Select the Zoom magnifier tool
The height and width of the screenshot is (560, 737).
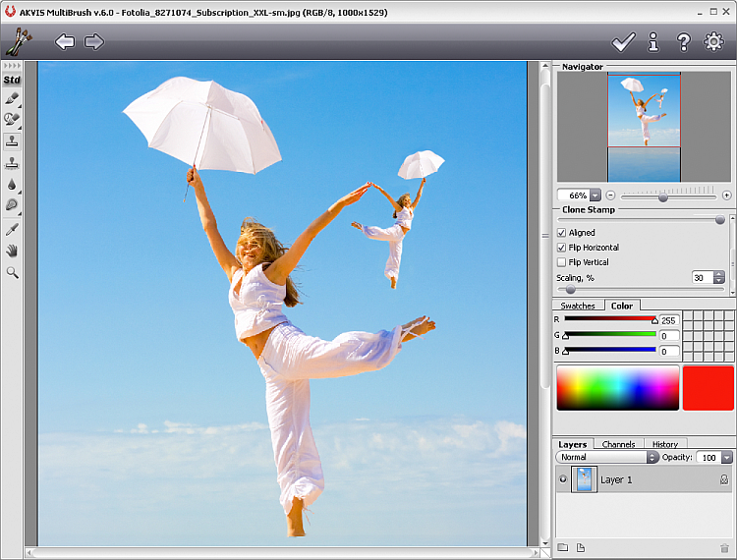tap(12, 272)
